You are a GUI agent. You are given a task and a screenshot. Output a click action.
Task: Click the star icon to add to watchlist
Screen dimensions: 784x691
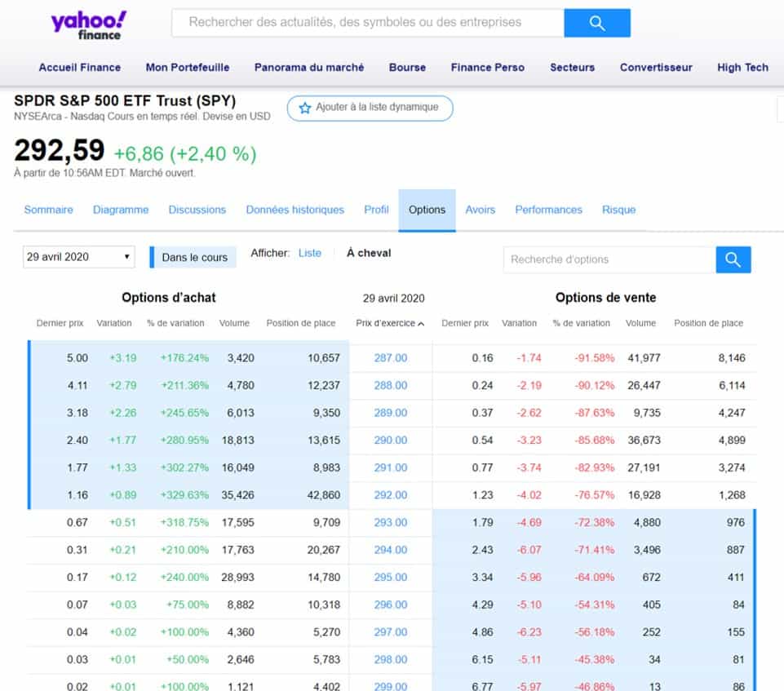[305, 108]
